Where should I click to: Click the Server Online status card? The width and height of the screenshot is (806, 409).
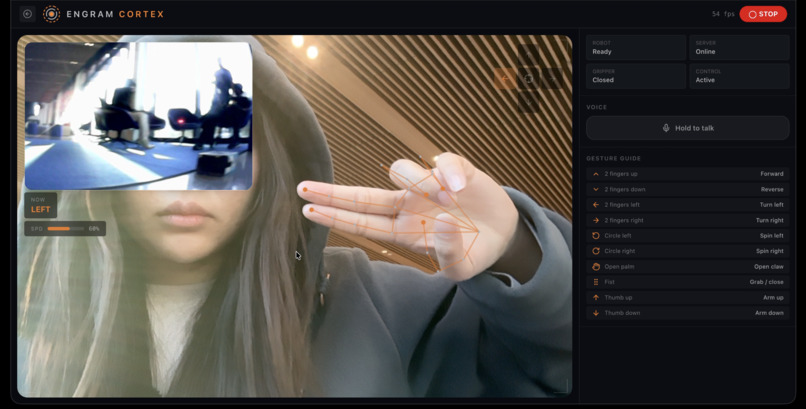[739, 48]
